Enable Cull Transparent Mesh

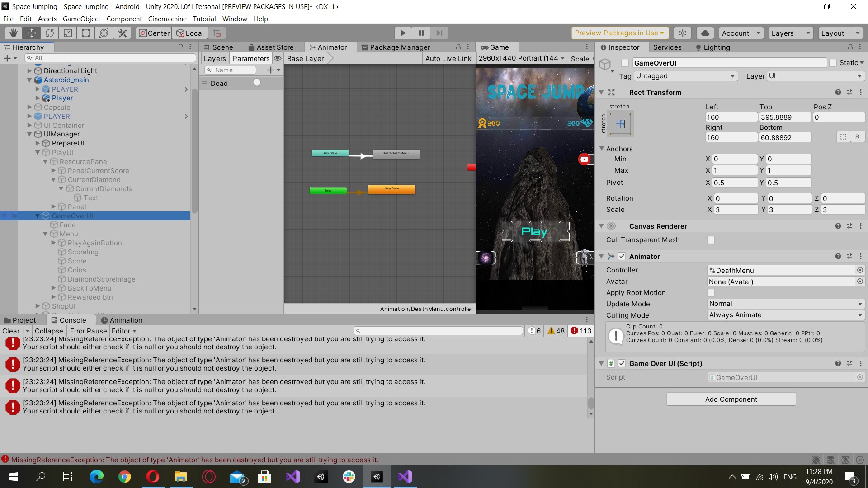click(x=711, y=240)
